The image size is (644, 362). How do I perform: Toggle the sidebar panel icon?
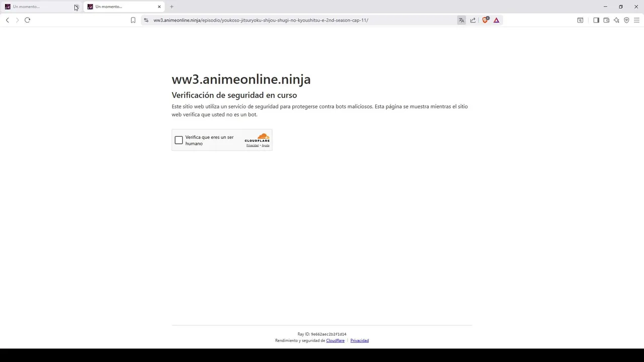pos(596,20)
